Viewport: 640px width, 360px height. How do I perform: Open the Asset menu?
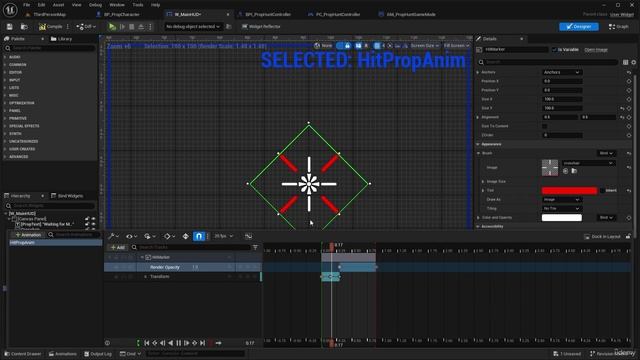pyautogui.click(x=58, y=5)
